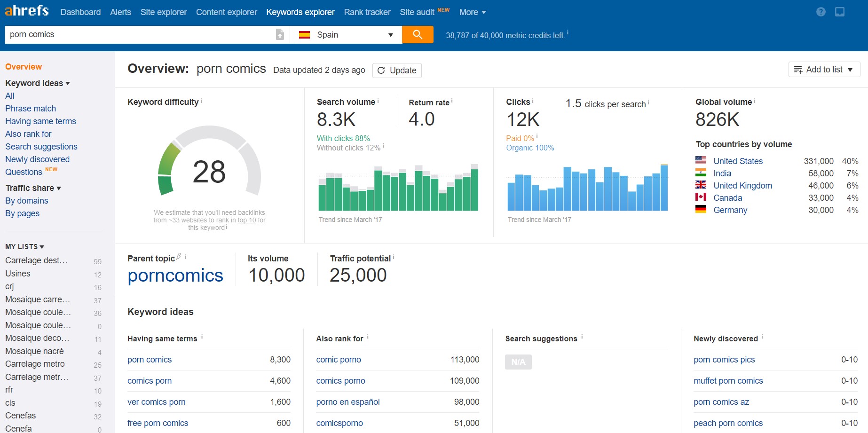
Task: Click the Add to list icon
Action: coord(798,70)
